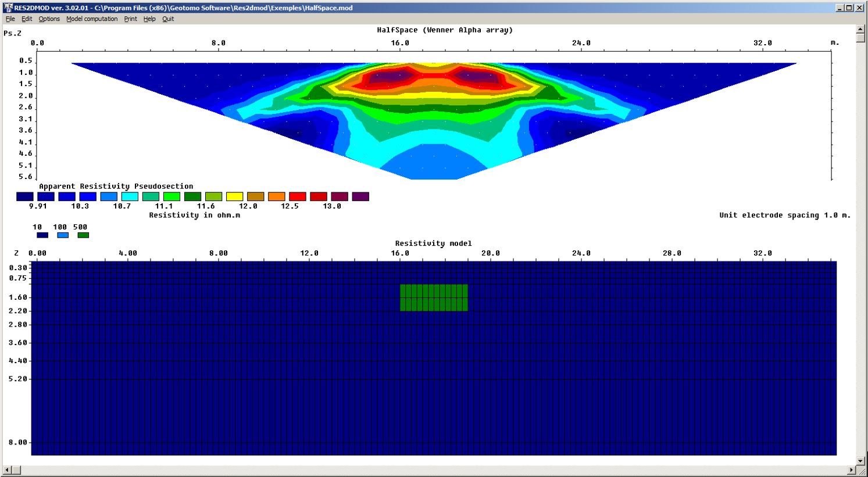
Task: Click the legend value '9.91'
Action: (38, 206)
